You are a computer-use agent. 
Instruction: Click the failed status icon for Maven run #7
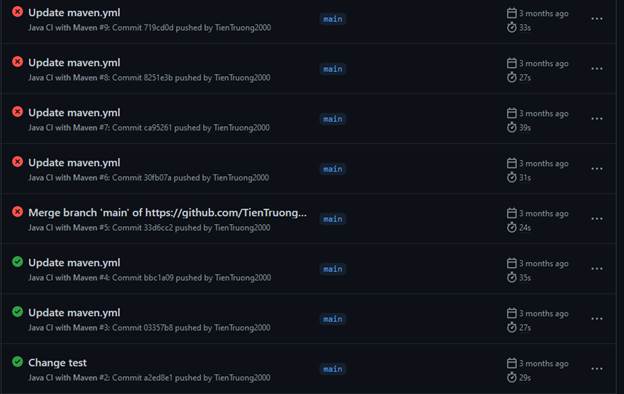click(17, 112)
